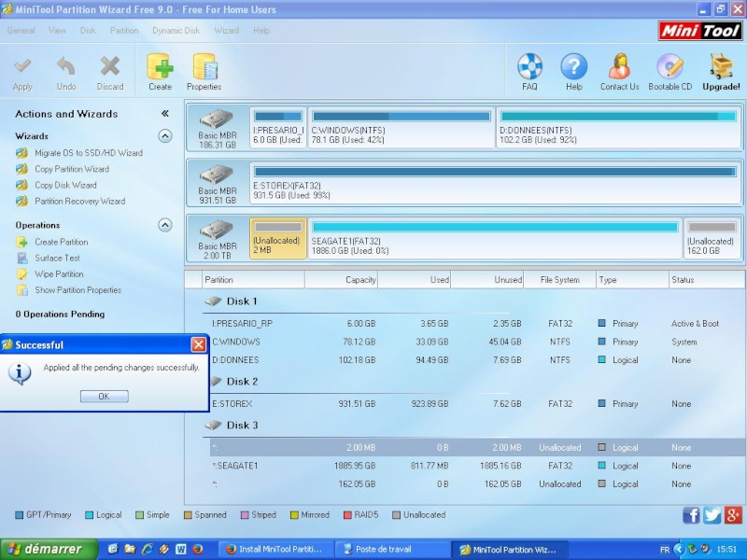Open the Contact Us icon
This screenshot has height=560, width=747.
(620, 66)
